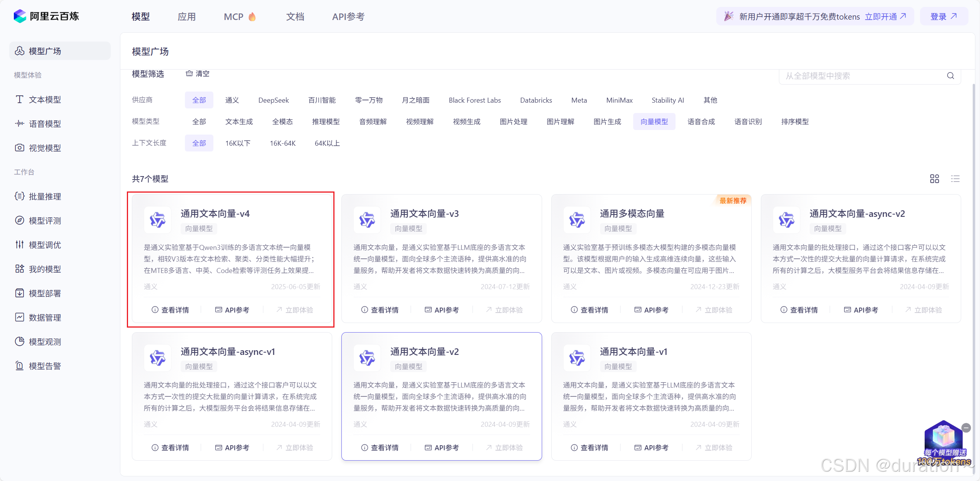Click 通用文本向量-v4 model logo
Screen dimensions: 980x481
tap(158, 220)
